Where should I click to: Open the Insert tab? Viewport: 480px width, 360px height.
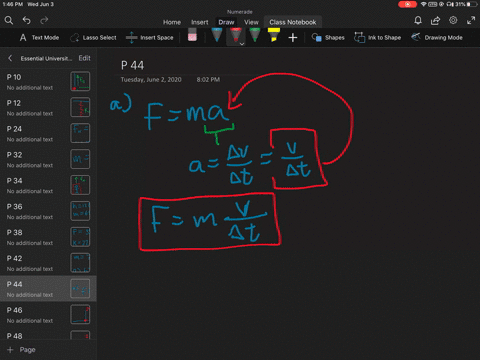pos(200,22)
